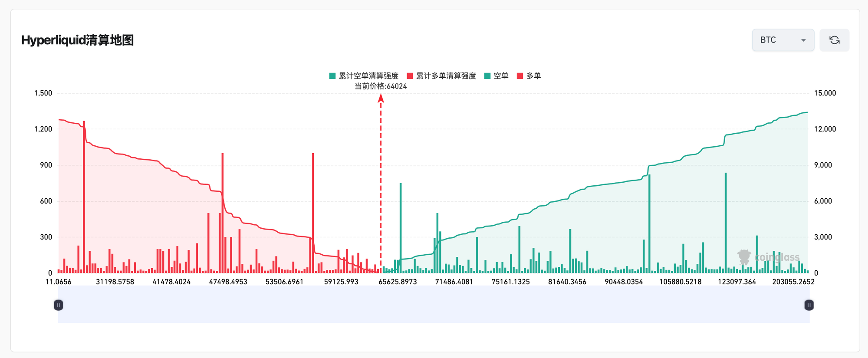Viewport: 868px width, 358px height.
Task: Toggle 多单 legend series
Action: [x=529, y=76]
